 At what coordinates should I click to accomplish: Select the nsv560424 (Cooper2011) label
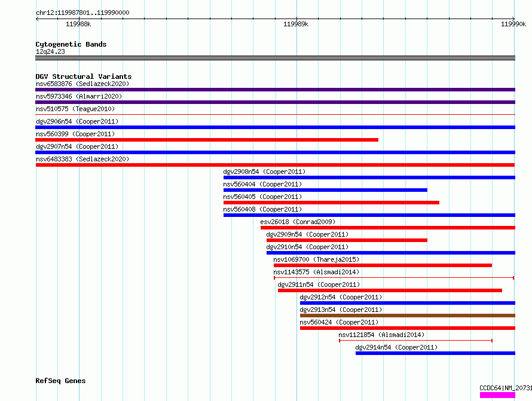tap(339, 322)
